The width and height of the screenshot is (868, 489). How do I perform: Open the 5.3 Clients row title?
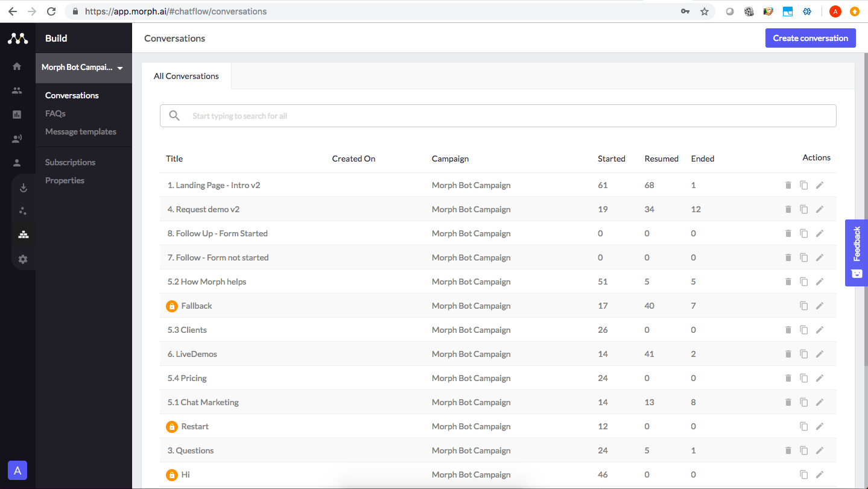tap(187, 330)
